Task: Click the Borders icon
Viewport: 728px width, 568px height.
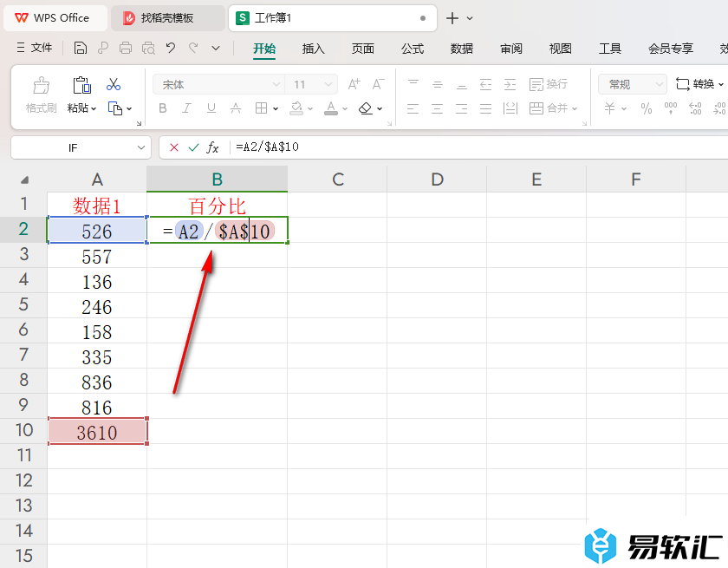Action: (x=260, y=108)
